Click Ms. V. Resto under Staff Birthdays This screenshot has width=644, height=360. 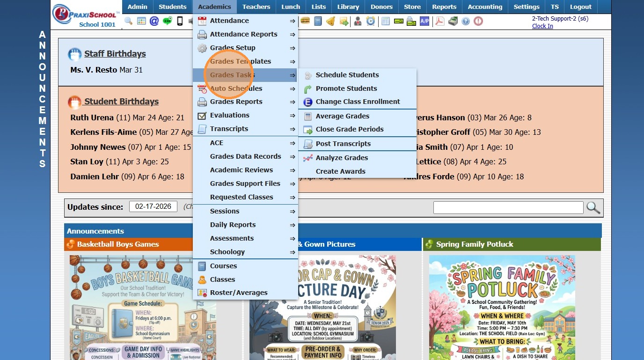tap(94, 70)
